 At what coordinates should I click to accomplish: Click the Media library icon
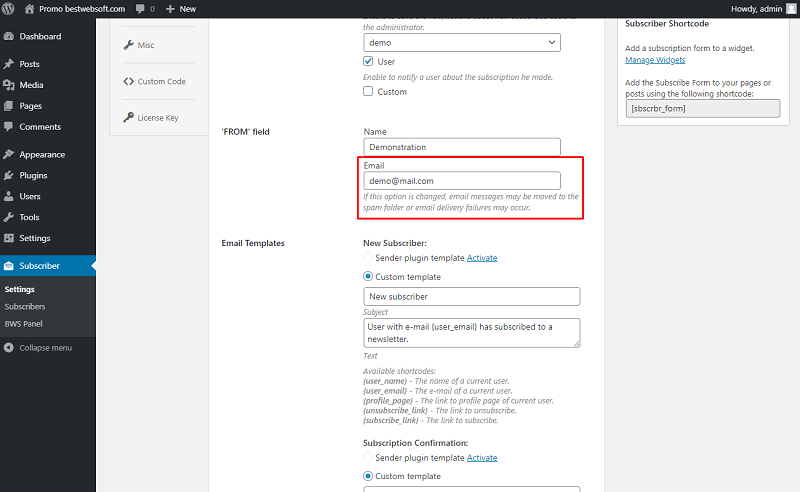pos(9,85)
